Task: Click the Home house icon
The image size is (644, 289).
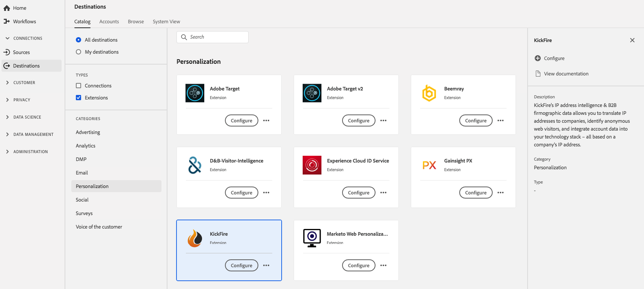Action: tap(7, 8)
